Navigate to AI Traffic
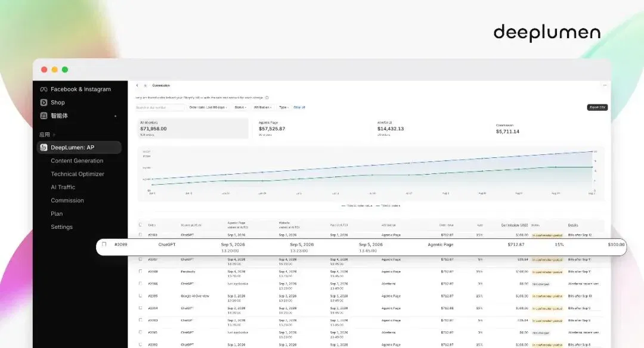Viewport: 644px width, 348px height. click(x=63, y=187)
